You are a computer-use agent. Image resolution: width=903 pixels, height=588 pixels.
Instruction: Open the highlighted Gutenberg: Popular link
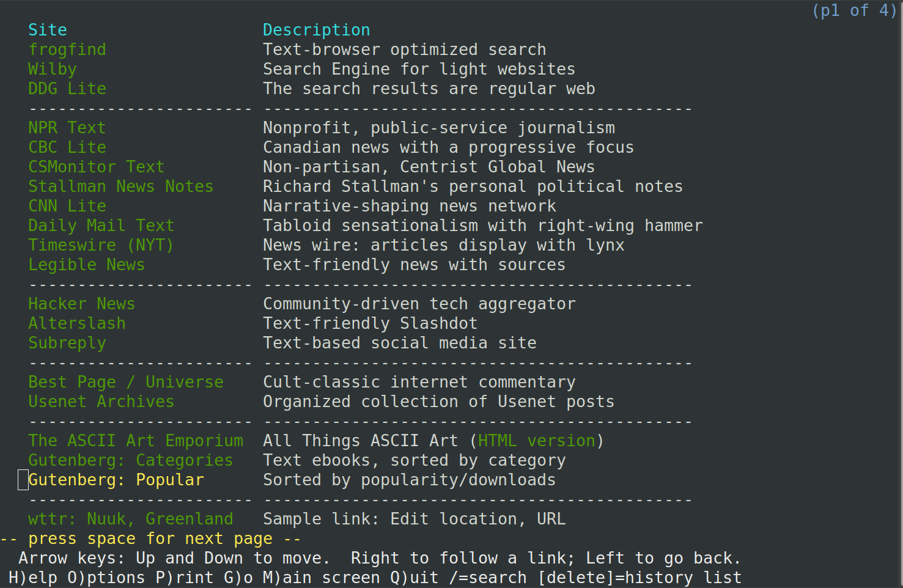coord(116,480)
